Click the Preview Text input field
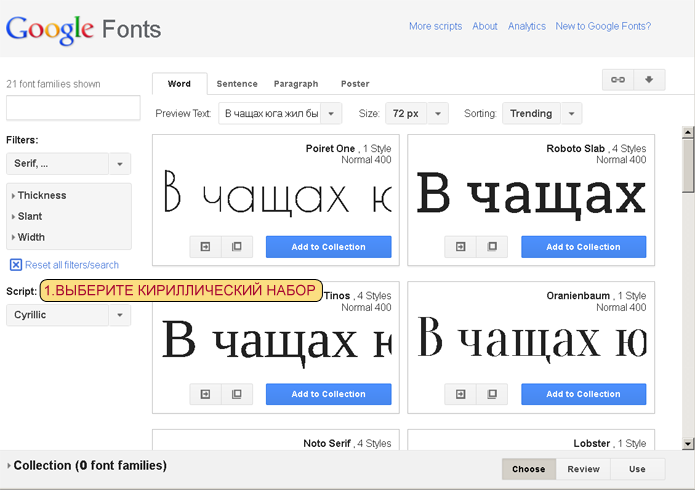The image size is (695, 490). [270, 114]
